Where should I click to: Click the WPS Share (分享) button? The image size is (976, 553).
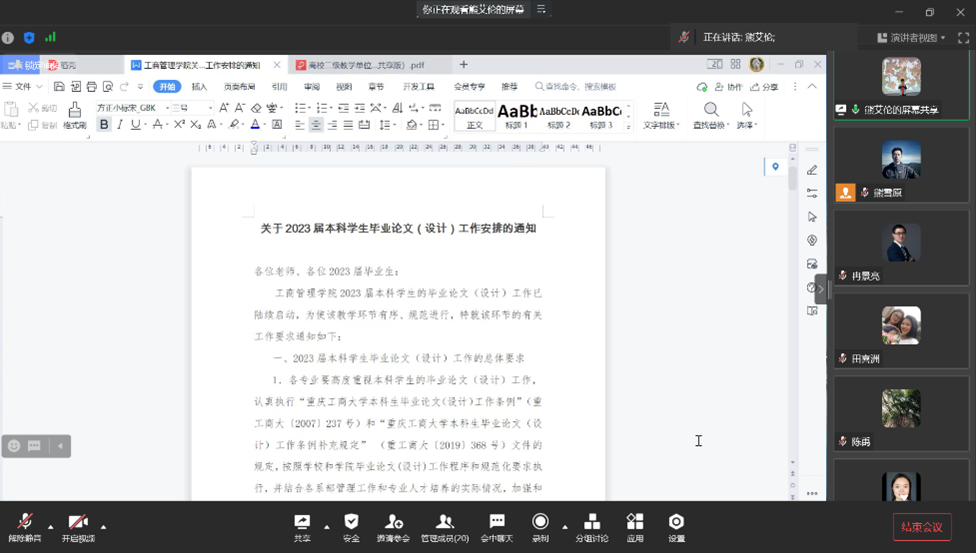765,87
